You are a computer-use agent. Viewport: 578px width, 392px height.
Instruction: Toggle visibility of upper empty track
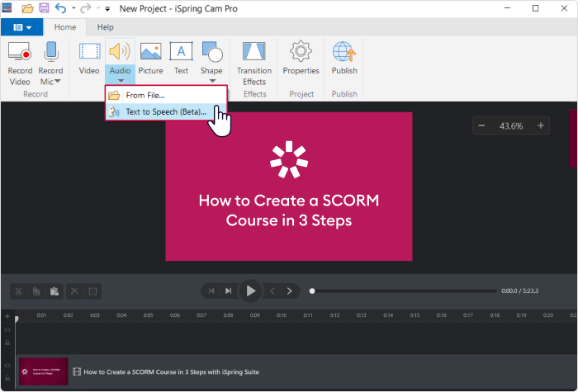point(7,330)
